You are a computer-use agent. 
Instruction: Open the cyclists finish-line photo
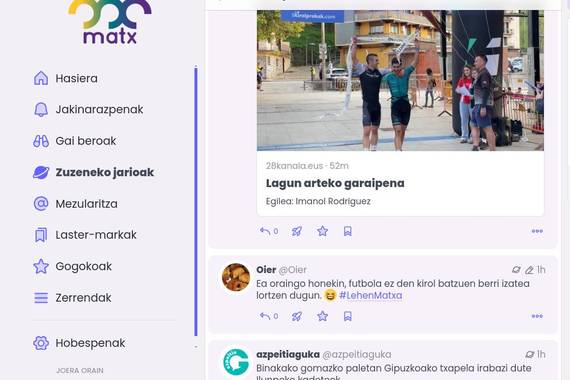point(400,80)
